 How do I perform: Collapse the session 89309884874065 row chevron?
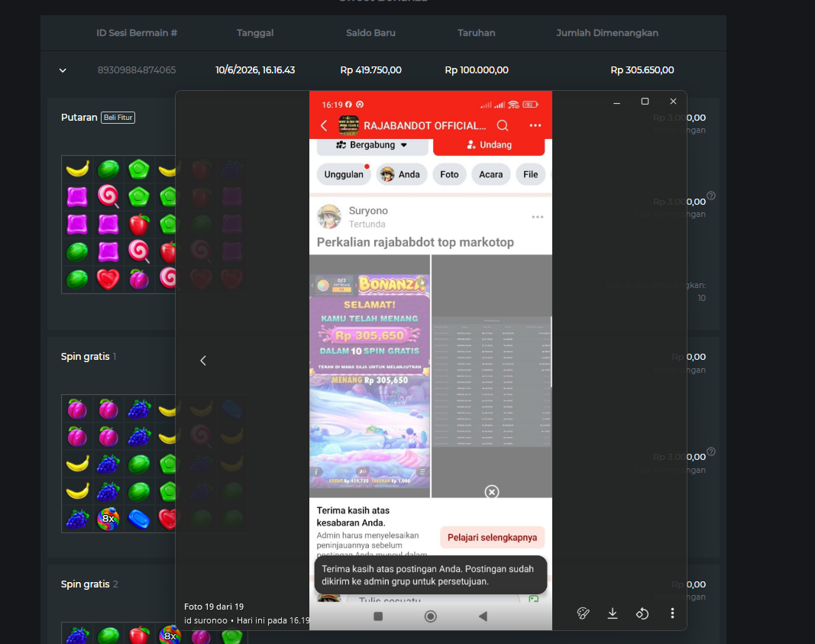[63, 70]
